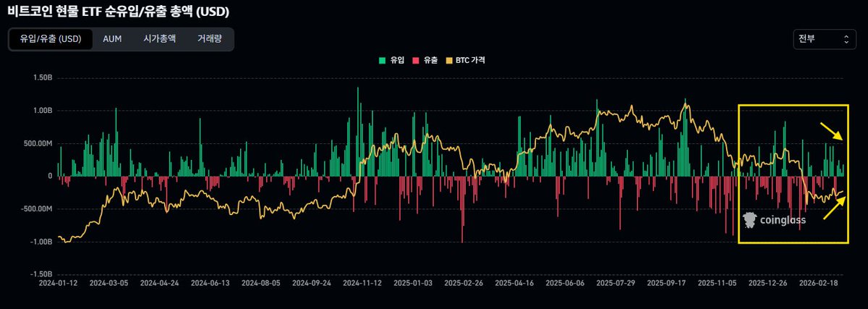The height and width of the screenshot is (309, 868).
Task: Click the -500.00M y-axis label
Action: pyautogui.click(x=38, y=209)
